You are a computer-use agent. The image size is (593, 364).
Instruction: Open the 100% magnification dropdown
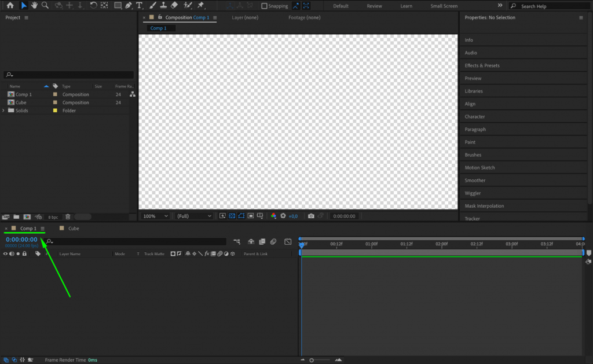pos(155,215)
